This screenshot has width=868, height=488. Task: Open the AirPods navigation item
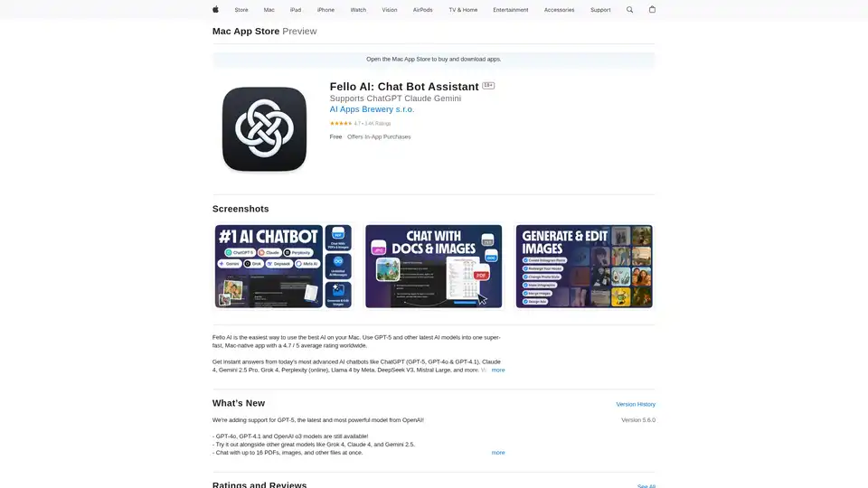(x=422, y=10)
